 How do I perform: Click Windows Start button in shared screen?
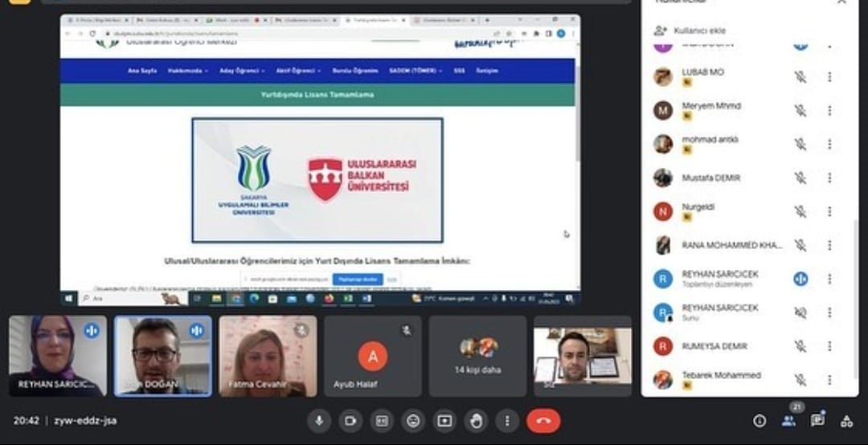tap(68, 298)
